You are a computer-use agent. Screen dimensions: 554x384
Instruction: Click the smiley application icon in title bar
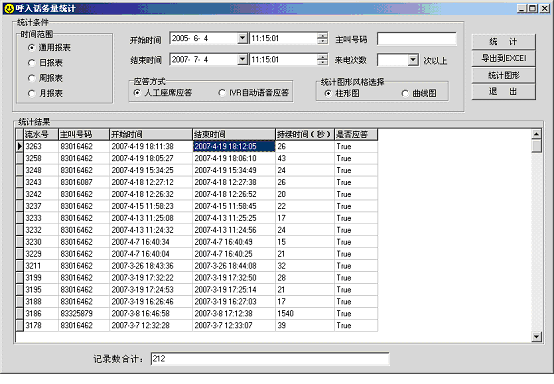(9, 8)
